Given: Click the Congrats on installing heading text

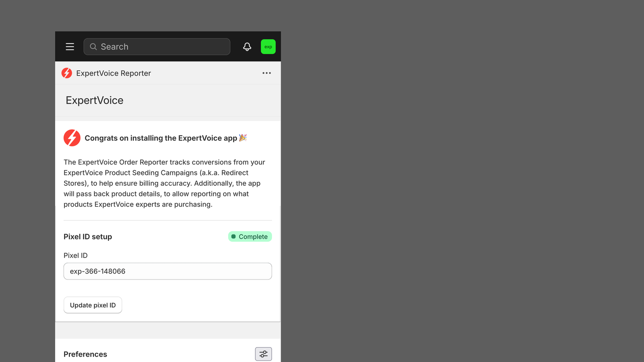Looking at the screenshot, I should click(161, 138).
